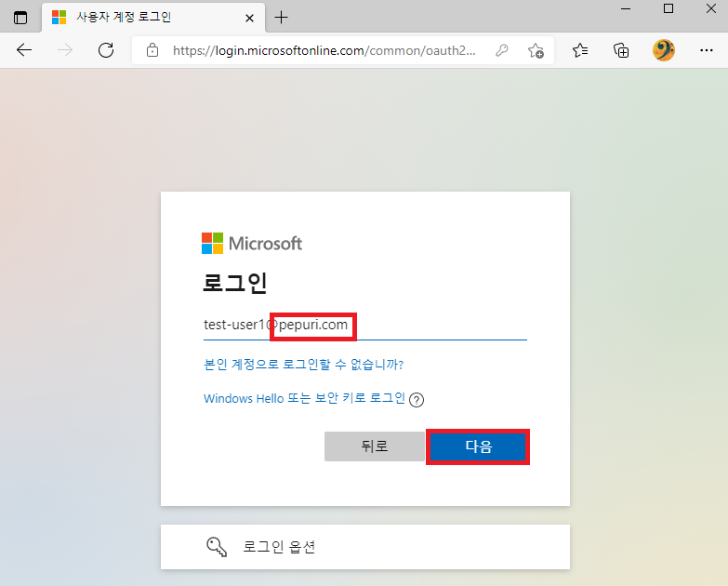Viewport: 728px width, 586px height.
Task: Choose Windows Hello 또는 보안 키로 로그인
Action: [x=305, y=398]
